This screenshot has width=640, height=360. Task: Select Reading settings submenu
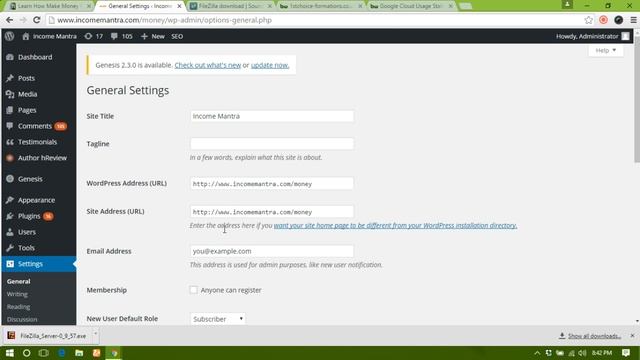click(x=18, y=307)
